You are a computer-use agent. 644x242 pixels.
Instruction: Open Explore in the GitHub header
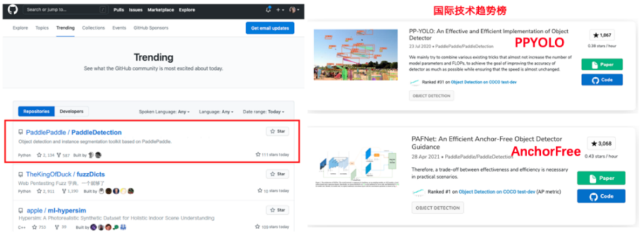pos(187,10)
